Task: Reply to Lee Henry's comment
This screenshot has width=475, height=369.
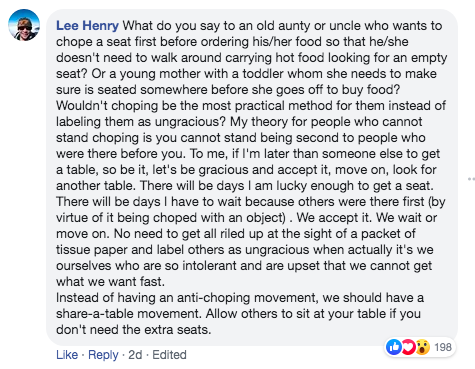Action: click(103, 355)
